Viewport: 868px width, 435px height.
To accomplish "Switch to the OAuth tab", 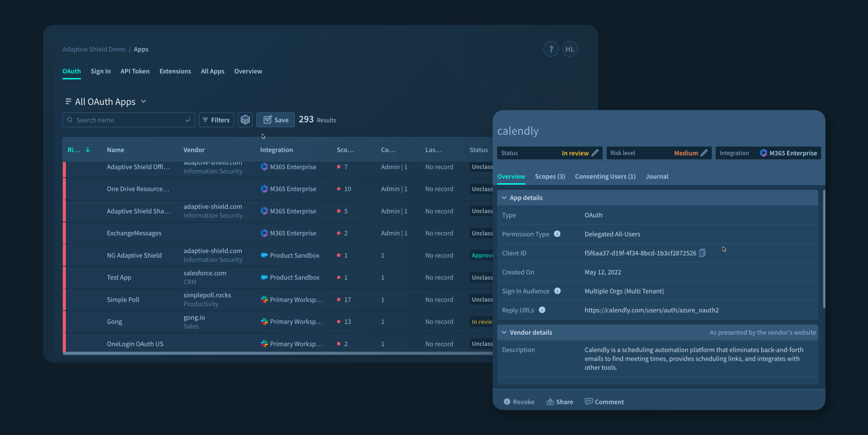I will point(72,71).
